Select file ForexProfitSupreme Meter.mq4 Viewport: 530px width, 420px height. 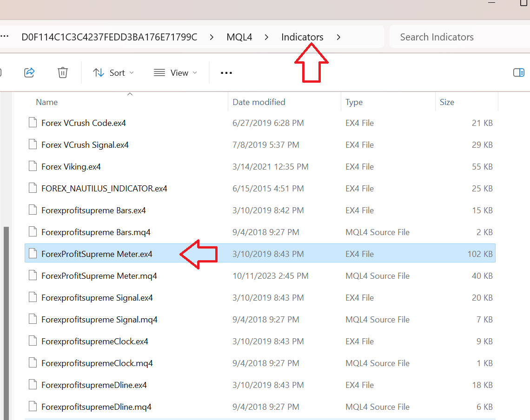click(260, 276)
